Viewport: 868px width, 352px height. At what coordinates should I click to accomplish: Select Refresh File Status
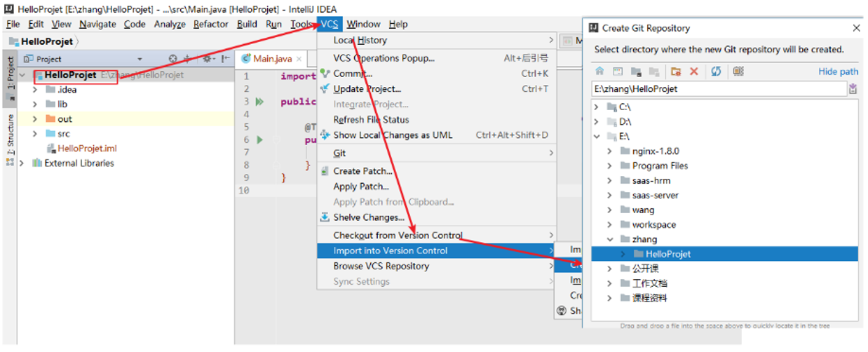pos(437,120)
